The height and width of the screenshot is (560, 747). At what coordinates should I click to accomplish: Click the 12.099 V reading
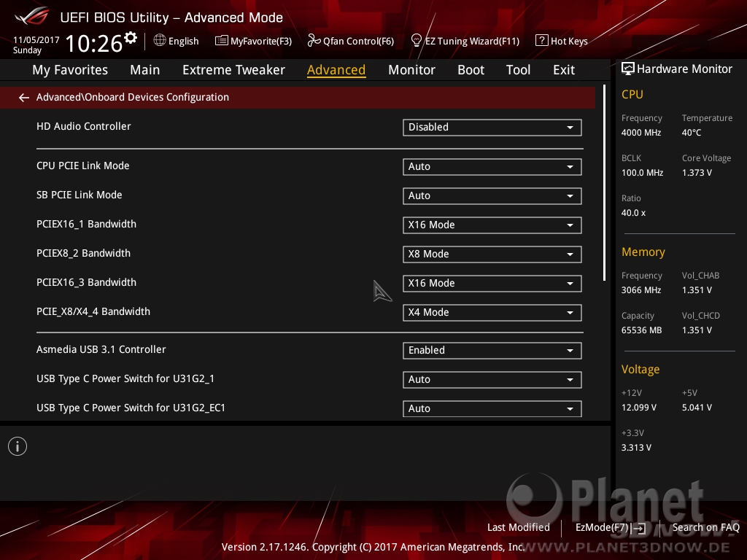639,408
